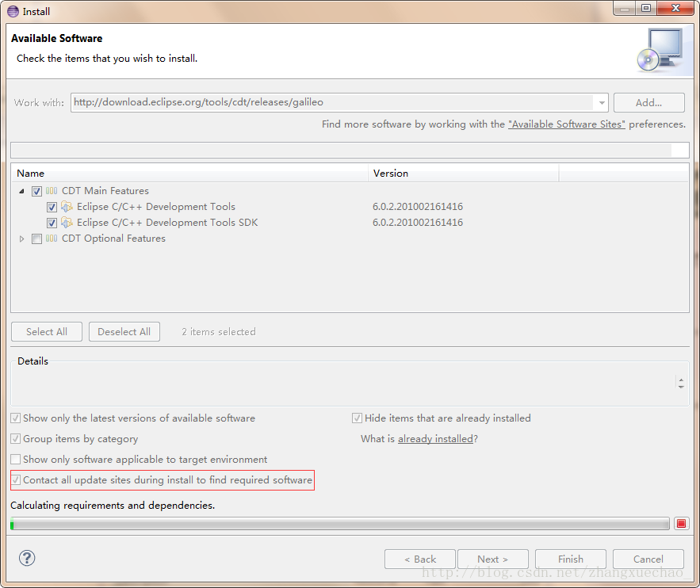Check CDT Optional Features checkbox

(36, 239)
